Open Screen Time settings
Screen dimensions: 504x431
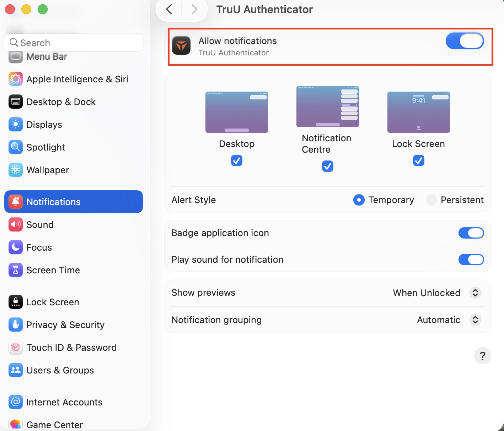tap(74, 270)
